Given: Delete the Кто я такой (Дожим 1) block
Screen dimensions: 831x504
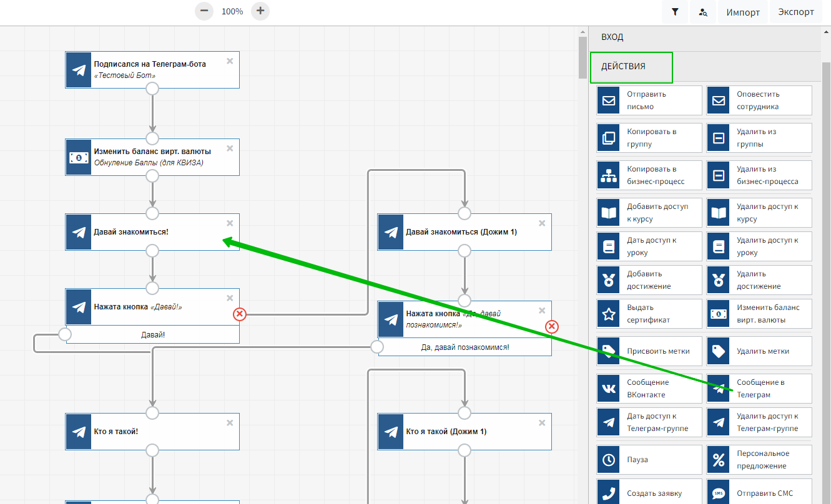Looking at the screenshot, I should 542,423.
